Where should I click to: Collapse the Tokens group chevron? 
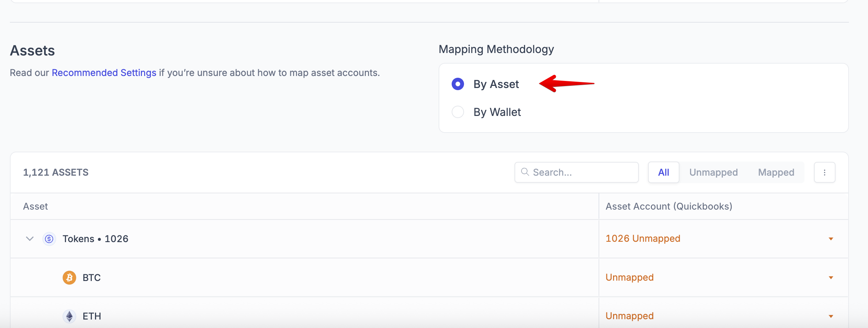pyautogui.click(x=30, y=239)
